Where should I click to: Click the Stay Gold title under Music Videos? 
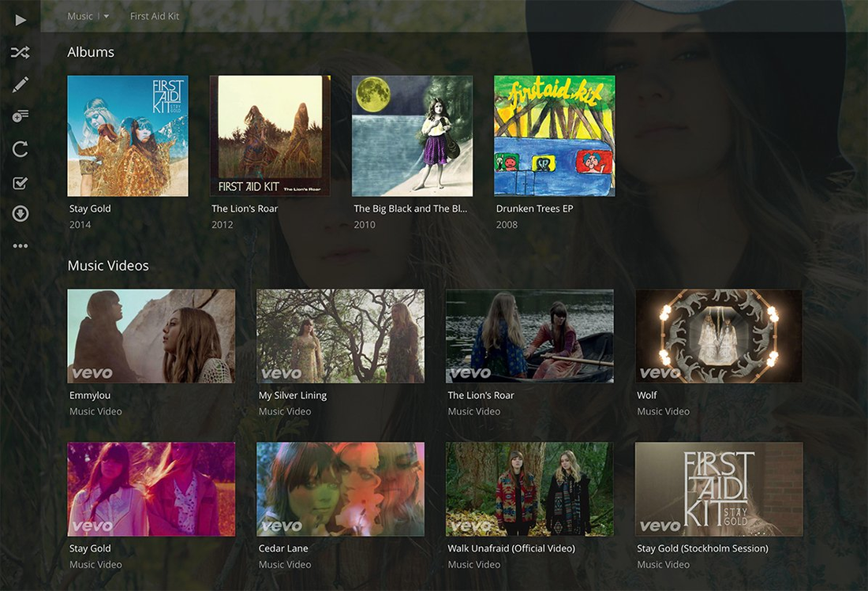coord(90,548)
